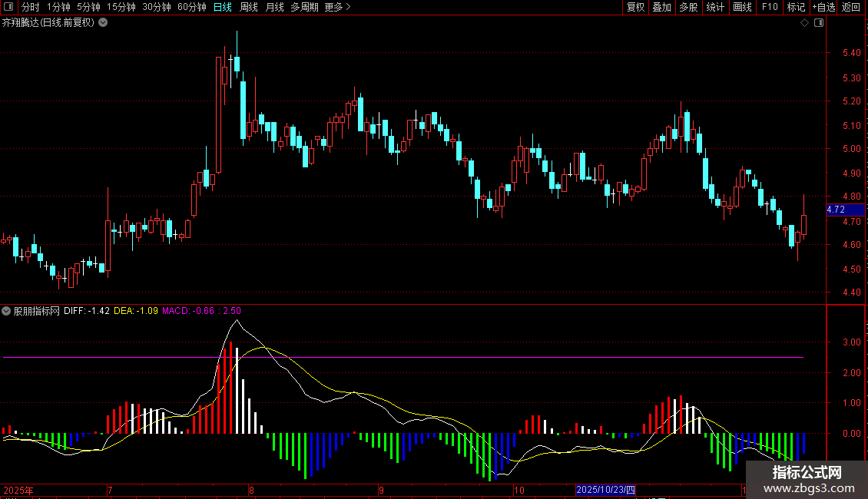Click the 3.00 indicator axis label

coord(851,342)
